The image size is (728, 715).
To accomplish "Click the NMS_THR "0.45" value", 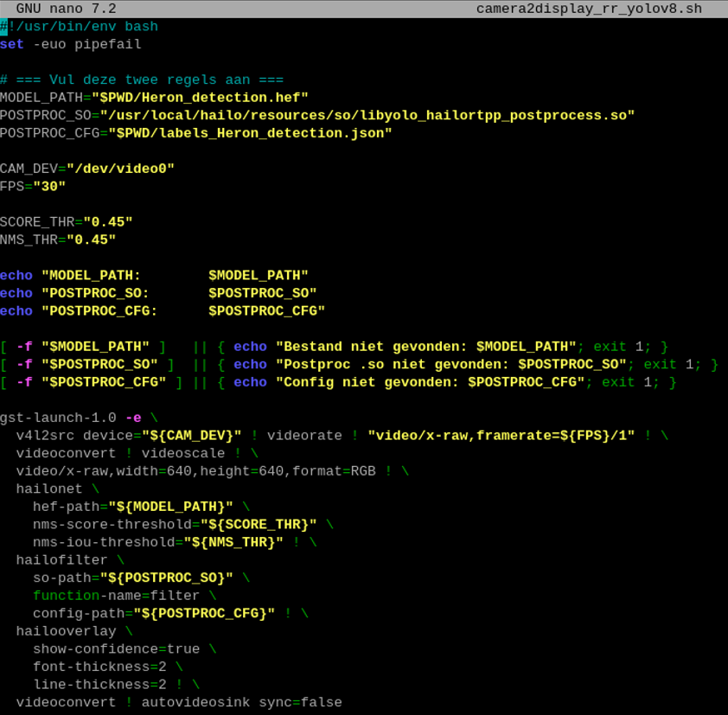I will [x=95, y=239].
